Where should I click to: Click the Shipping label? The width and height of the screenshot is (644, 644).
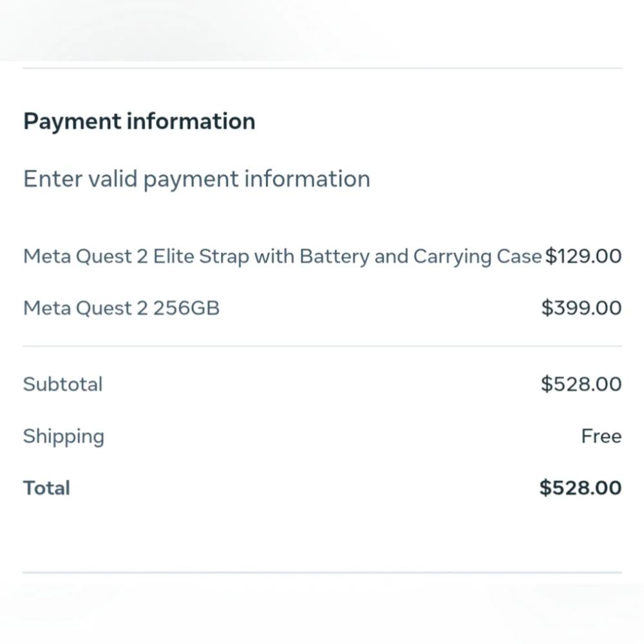[64, 437]
